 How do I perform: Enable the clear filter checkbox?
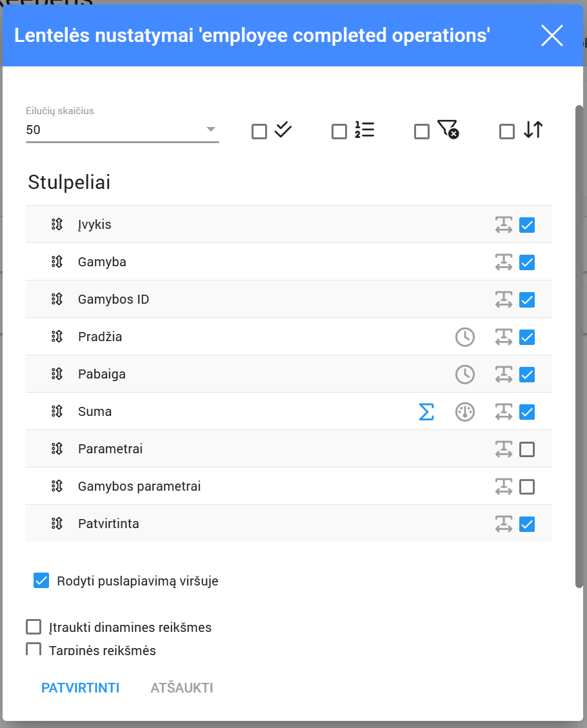[x=422, y=132]
